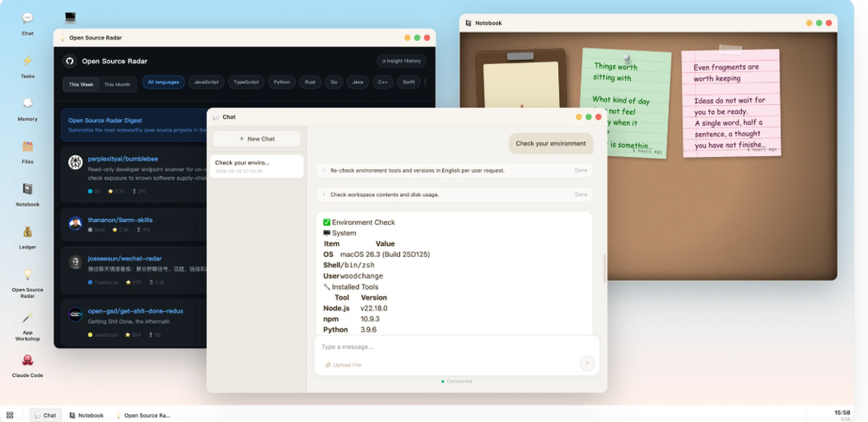Click the laptop icon on the desktop

pyautogui.click(x=70, y=17)
